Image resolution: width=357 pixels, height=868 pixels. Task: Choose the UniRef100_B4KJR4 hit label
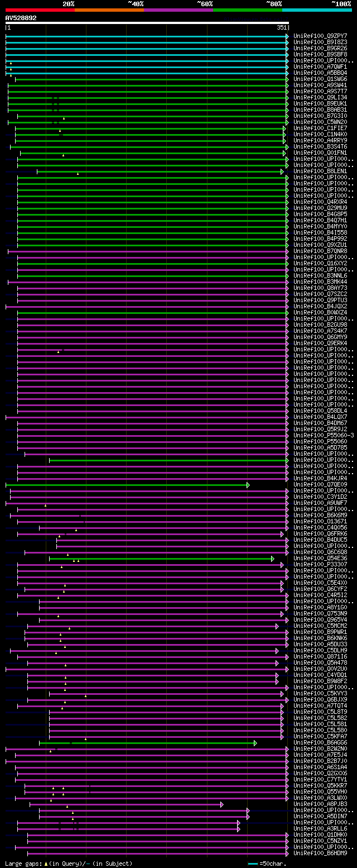[320, 478]
